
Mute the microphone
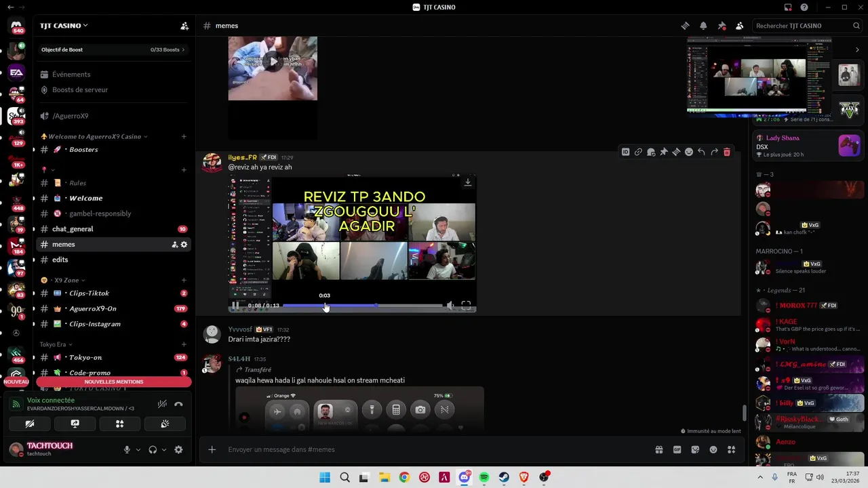pyautogui.click(x=127, y=449)
